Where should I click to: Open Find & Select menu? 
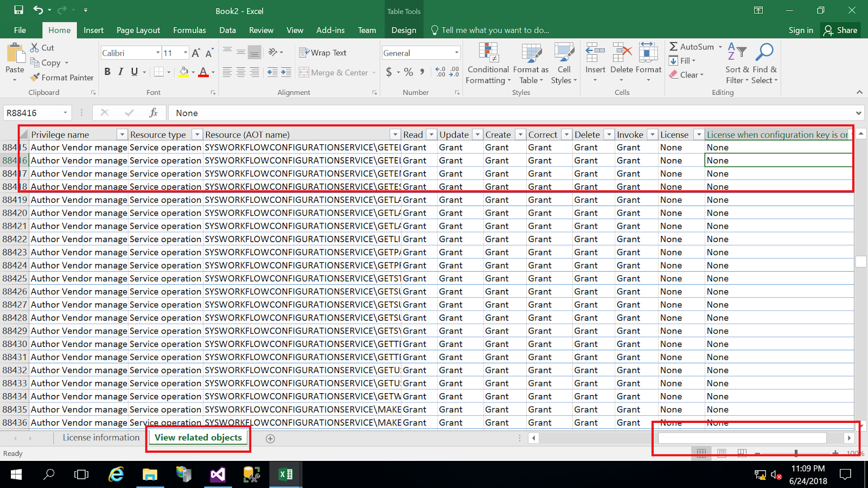[765, 63]
